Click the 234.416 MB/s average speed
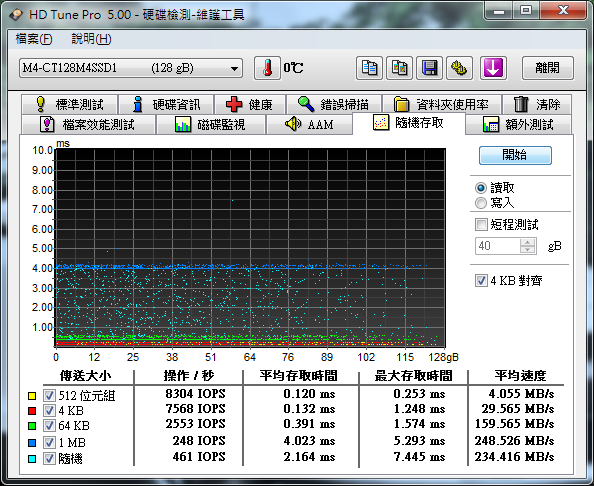This screenshot has height=486, width=594. coord(514,457)
